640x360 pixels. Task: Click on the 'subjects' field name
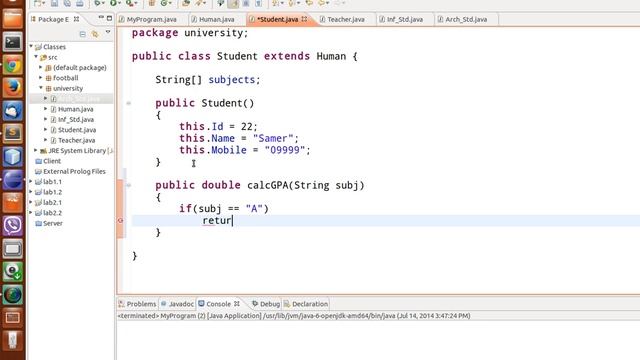pos(231,80)
